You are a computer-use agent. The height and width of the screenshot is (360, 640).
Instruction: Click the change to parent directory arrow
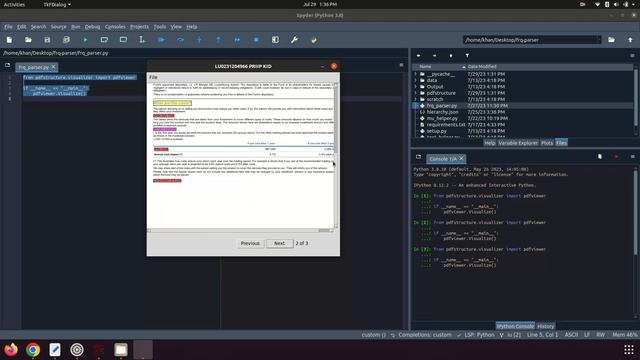click(x=630, y=40)
